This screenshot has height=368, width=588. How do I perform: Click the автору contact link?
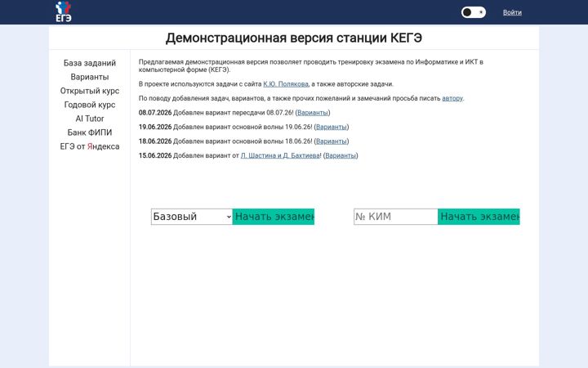pos(452,98)
